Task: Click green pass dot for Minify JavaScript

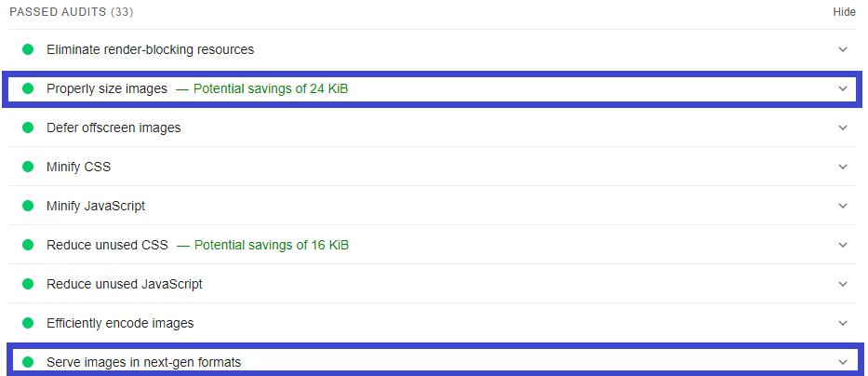Action: tap(28, 206)
